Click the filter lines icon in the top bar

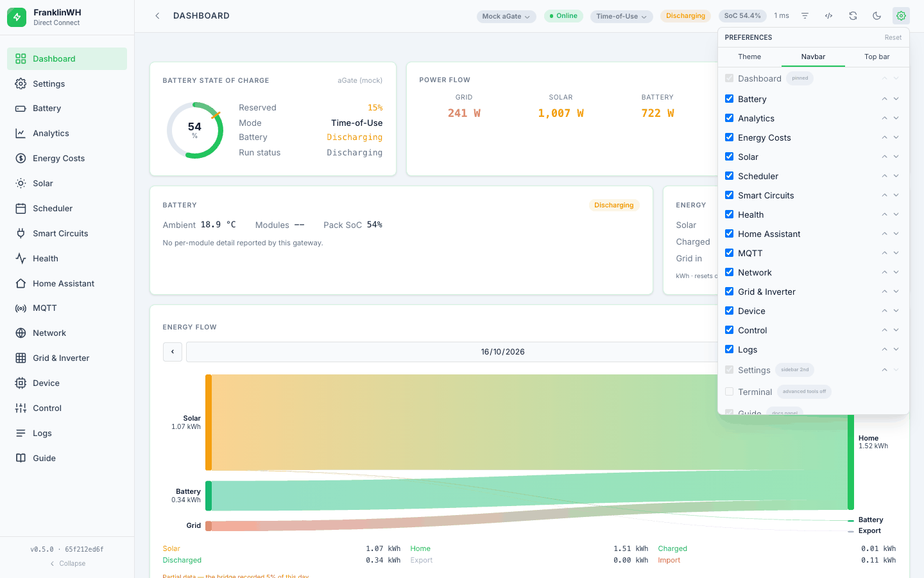805,16
